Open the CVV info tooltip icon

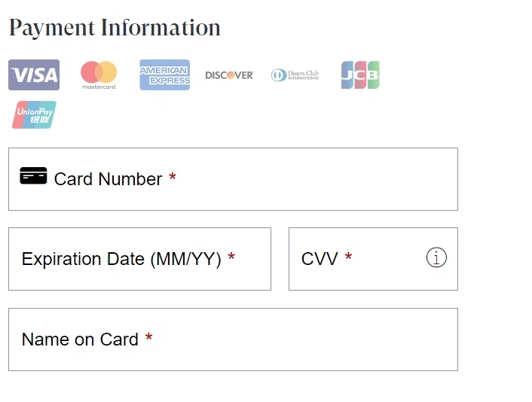tap(436, 258)
